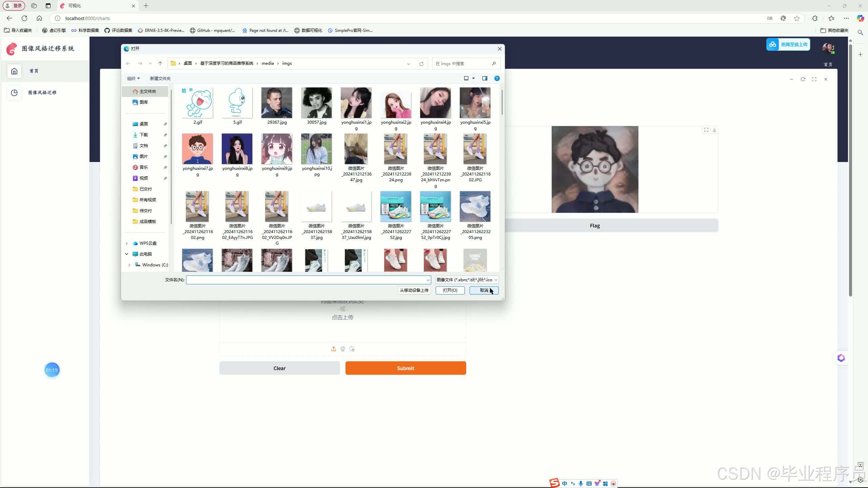Select 下载 in the navigation pane
Viewport: 868px width, 488px height.
coord(144,135)
